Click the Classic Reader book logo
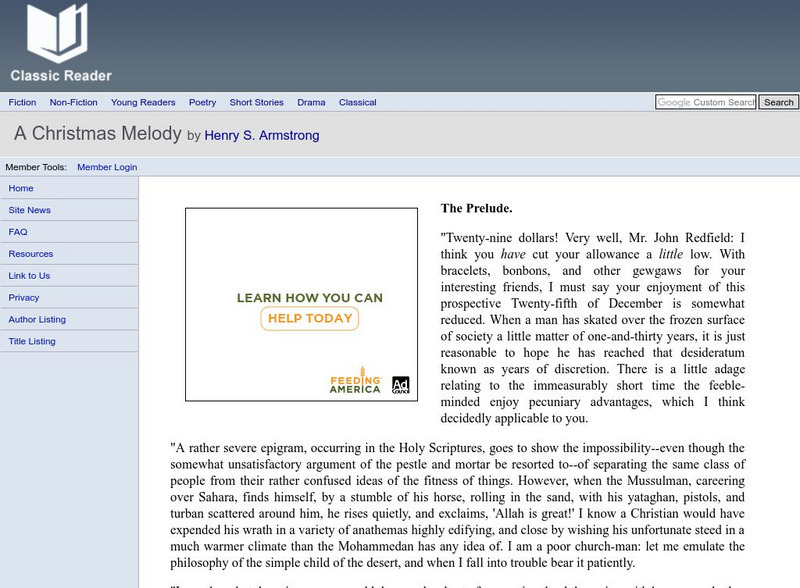The width and height of the screenshot is (800, 588). (x=57, y=33)
